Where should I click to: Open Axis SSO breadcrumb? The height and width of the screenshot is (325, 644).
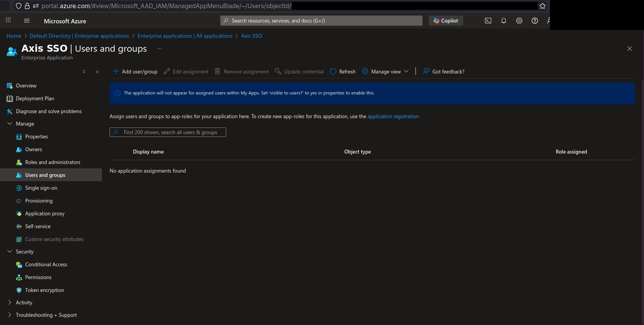click(x=251, y=36)
